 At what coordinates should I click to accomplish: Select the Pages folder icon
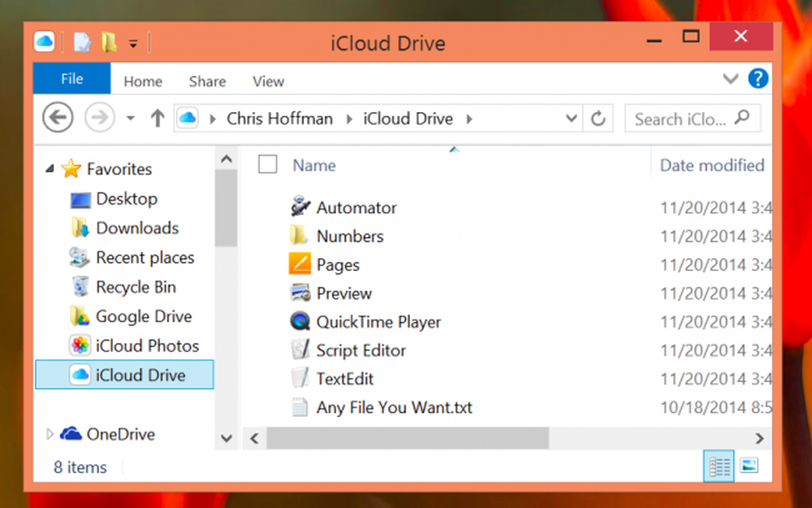pos(300,263)
